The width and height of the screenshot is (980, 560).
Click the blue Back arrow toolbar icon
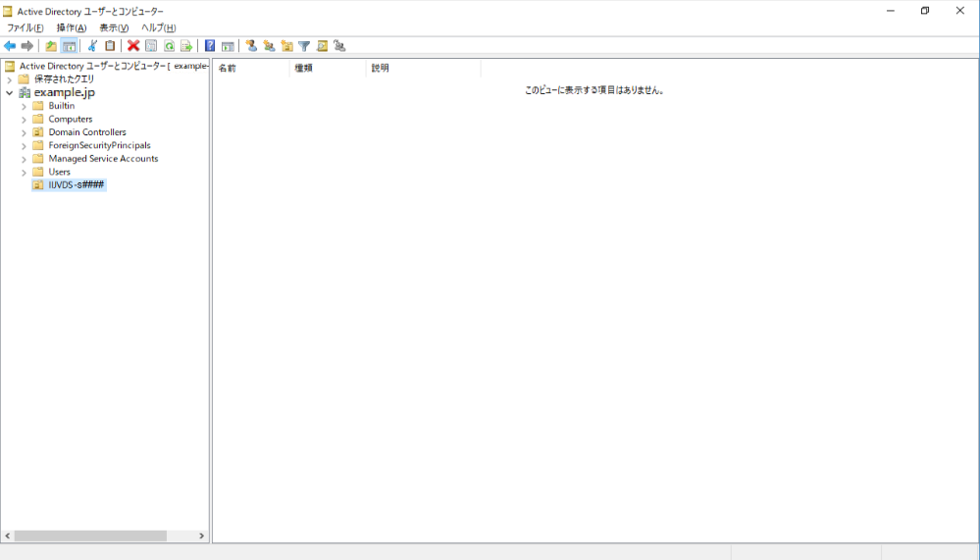tap(10, 46)
